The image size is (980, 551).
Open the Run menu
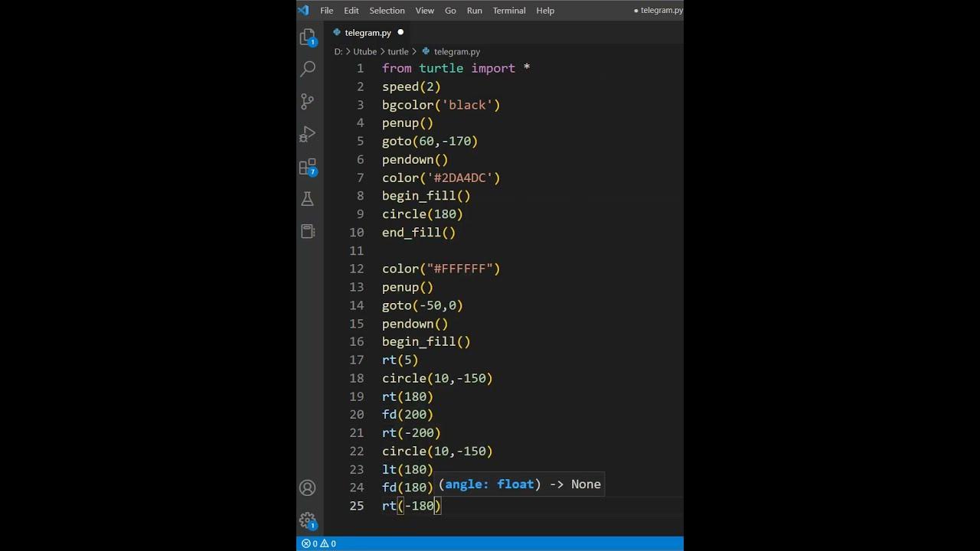475,11
